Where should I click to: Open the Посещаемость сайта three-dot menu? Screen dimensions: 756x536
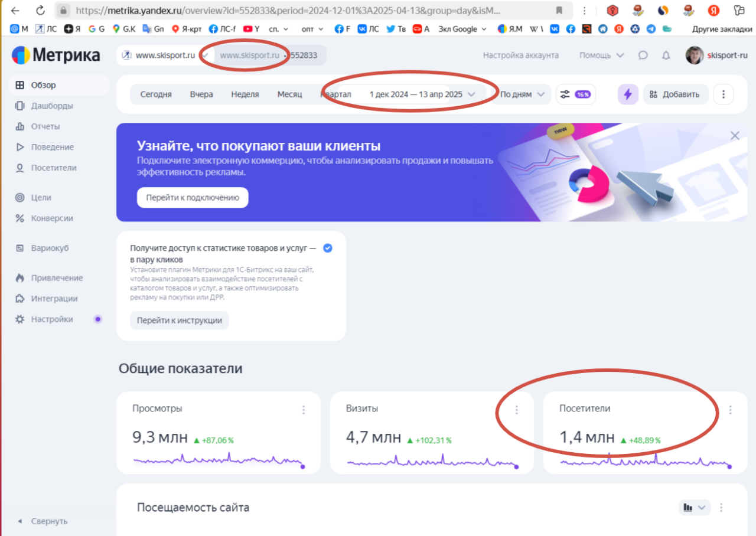tap(721, 507)
